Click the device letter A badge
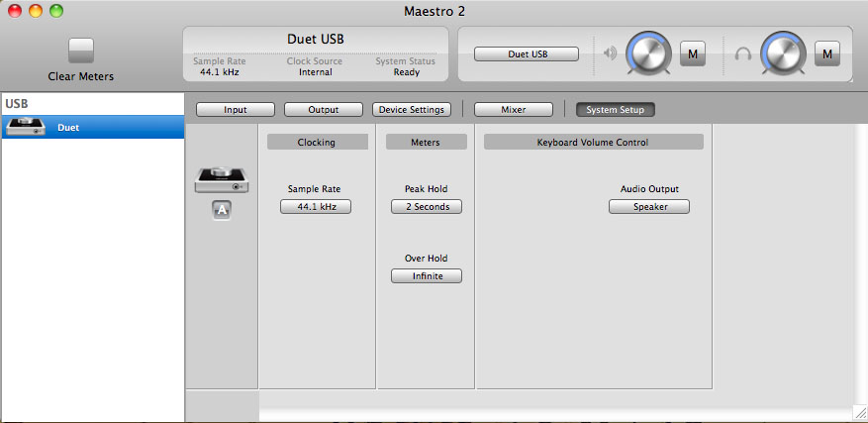This screenshot has width=868, height=423. point(222,210)
